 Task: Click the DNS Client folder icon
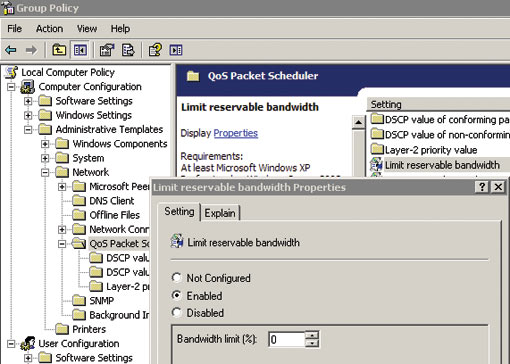tap(79, 201)
